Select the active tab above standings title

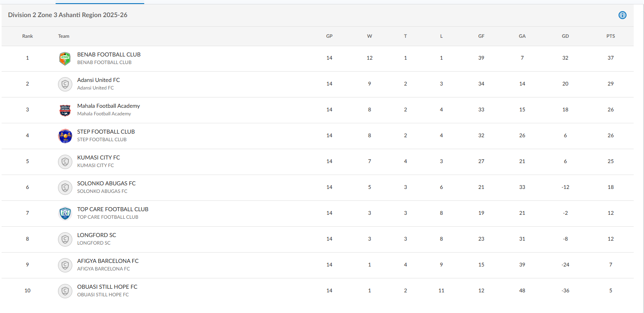coord(100,2)
